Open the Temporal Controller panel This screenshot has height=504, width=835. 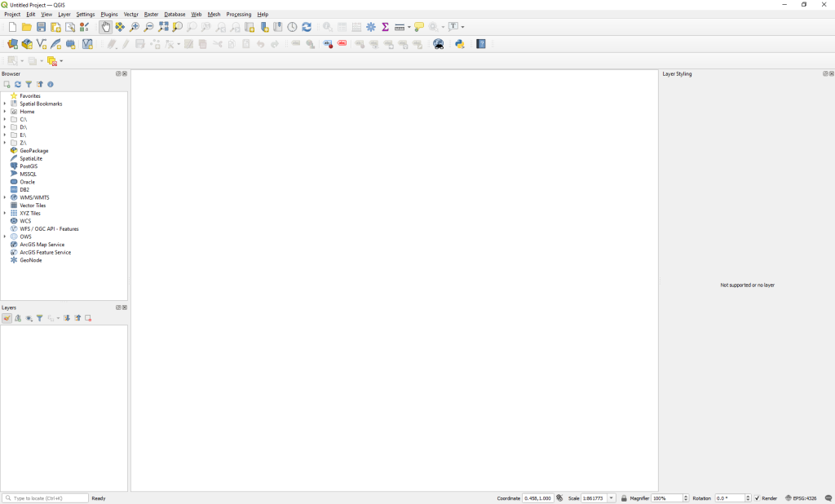[x=293, y=26]
